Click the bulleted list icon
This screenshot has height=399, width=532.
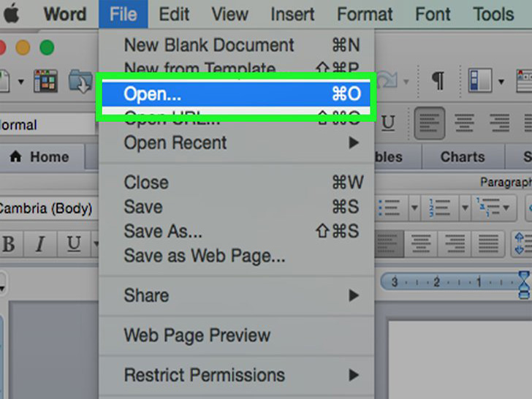(x=392, y=208)
